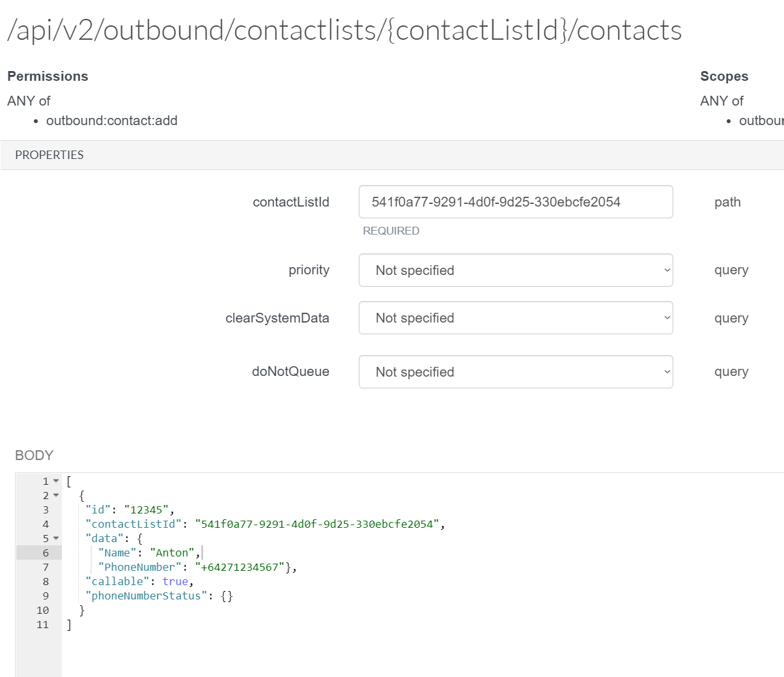Click the contactListId GUID value on line 4
The image size is (784, 677).
316,525
